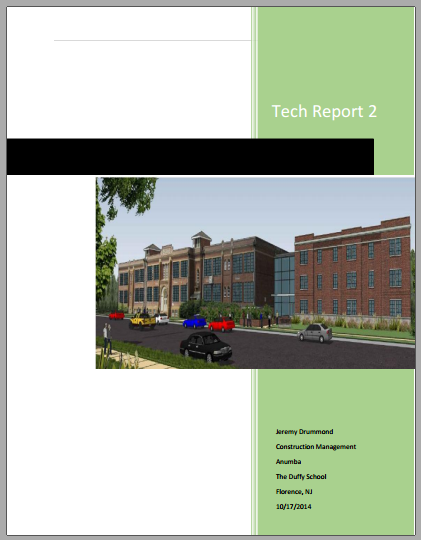
Task: Click the tree foliage at the image's top-left
Action: click(127, 196)
